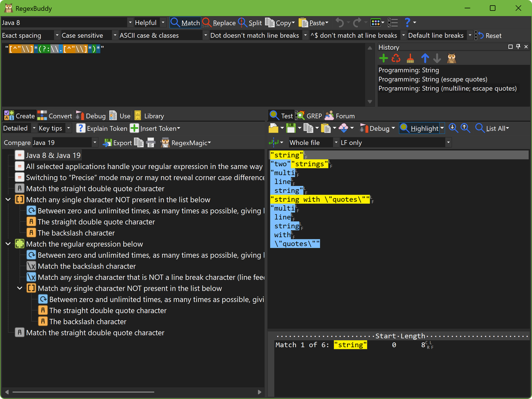The image size is (532, 399).
Task: Toggle the Split mode button
Action: [x=250, y=23]
